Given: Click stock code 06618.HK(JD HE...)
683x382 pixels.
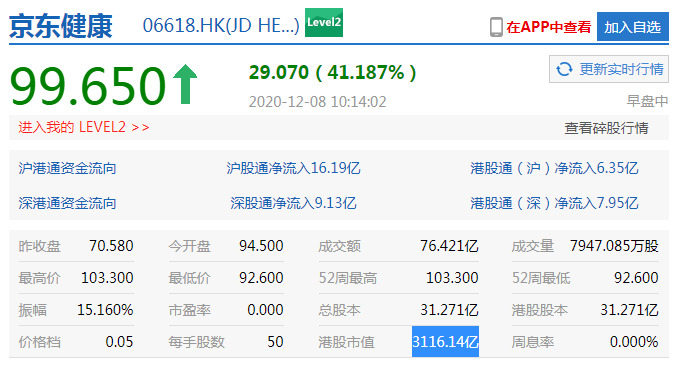Looking at the screenshot, I should click(x=221, y=25).
